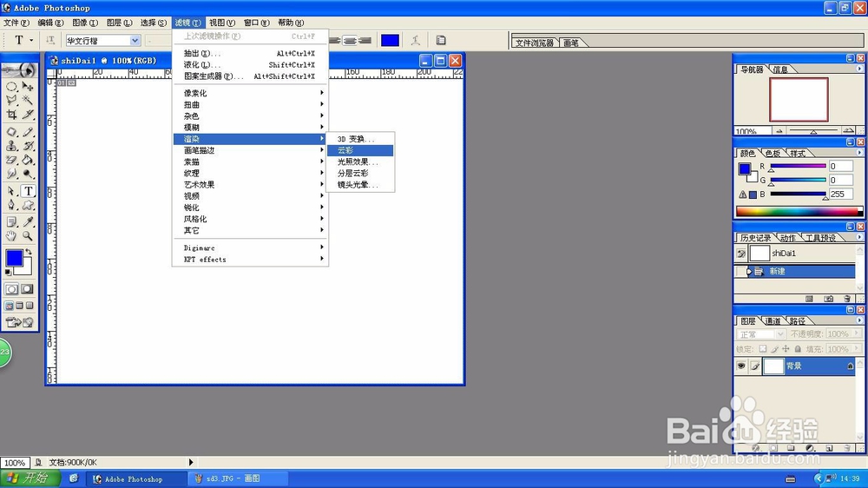This screenshot has width=868, height=488.
Task: Click Adobe Photoshop taskbar button
Action: [137, 478]
